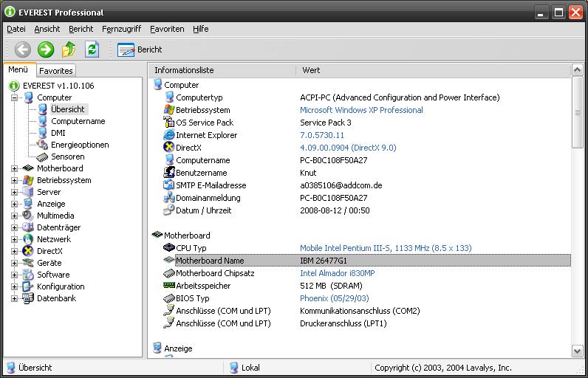The image size is (588, 378).
Task: Expand the Datenträger tree node
Action: pos(14,228)
